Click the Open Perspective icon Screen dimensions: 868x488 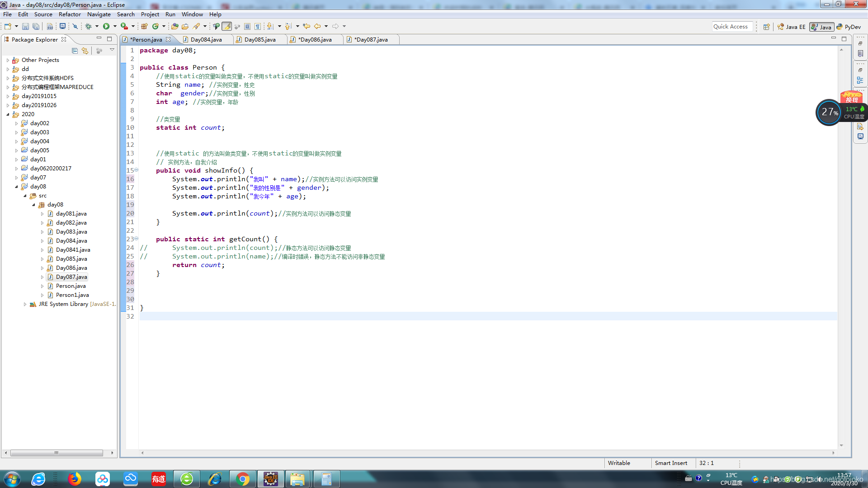(766, 27)
